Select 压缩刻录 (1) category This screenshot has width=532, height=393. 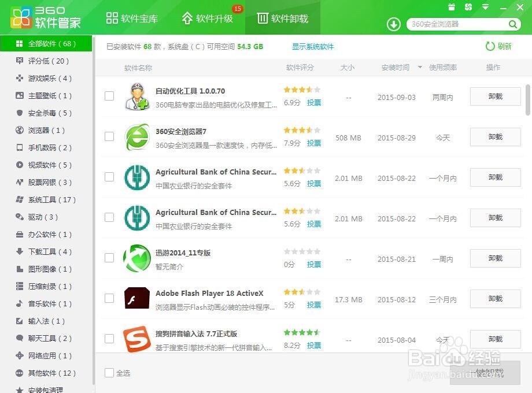click(46, 286)
